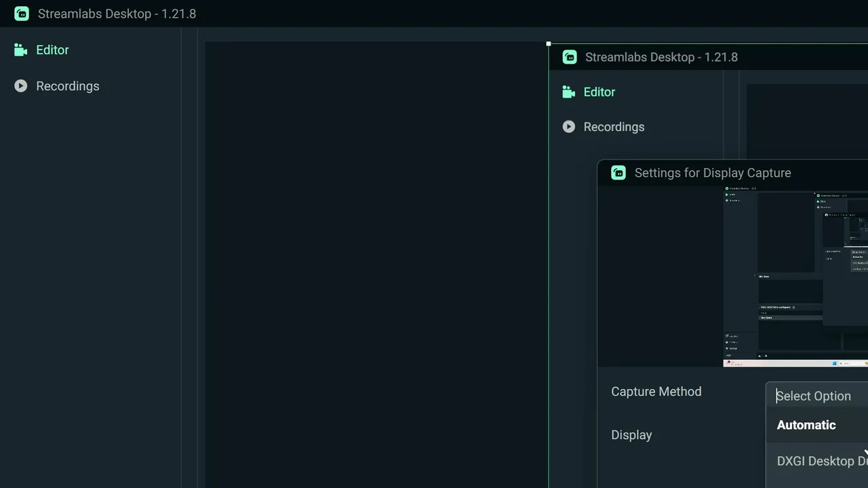Click the 'Settings for Display Capture' dialog title
The height and width of the screenshot is (488, 868).
pos(713,173)
